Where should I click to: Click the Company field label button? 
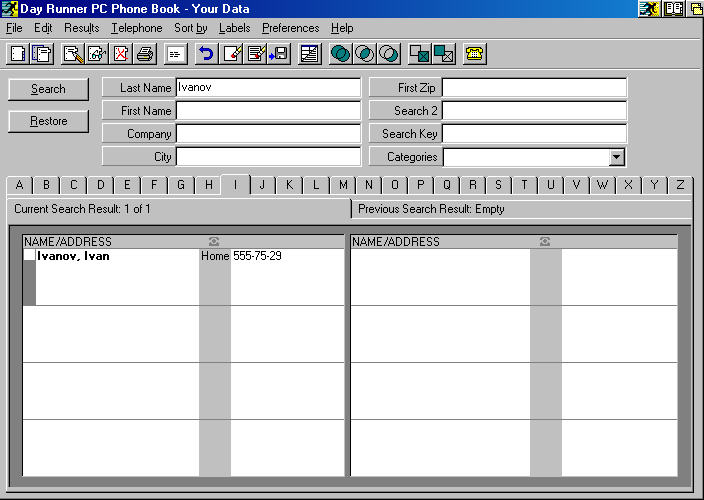pyautogui.click(x=139, y=134)
